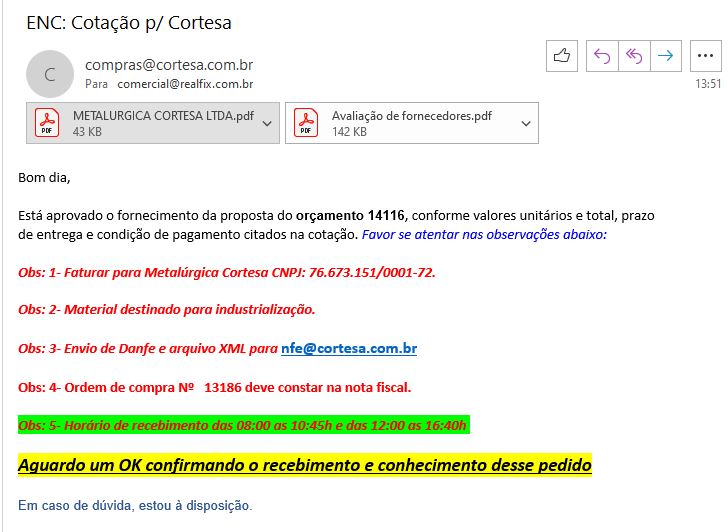
Task: Open attachment name Avaliação de fornecedores.pdf
Action: 411,116
